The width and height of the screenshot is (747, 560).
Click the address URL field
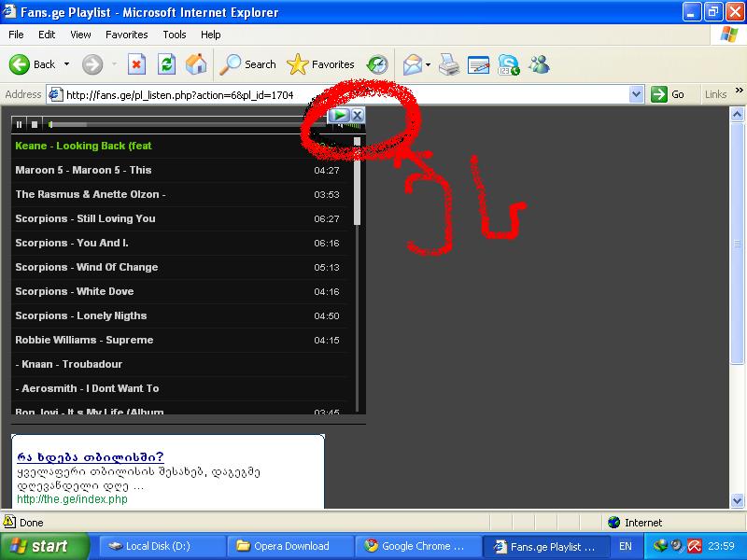[345, 94]
